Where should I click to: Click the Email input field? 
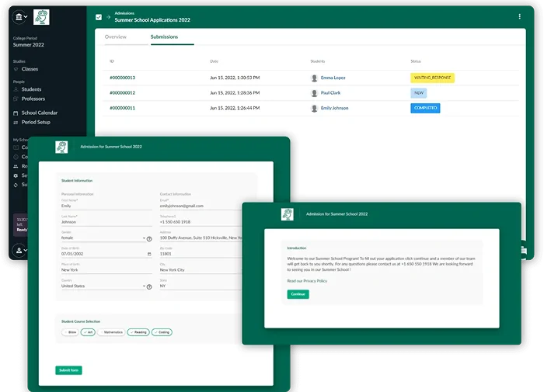pos(200,206)
